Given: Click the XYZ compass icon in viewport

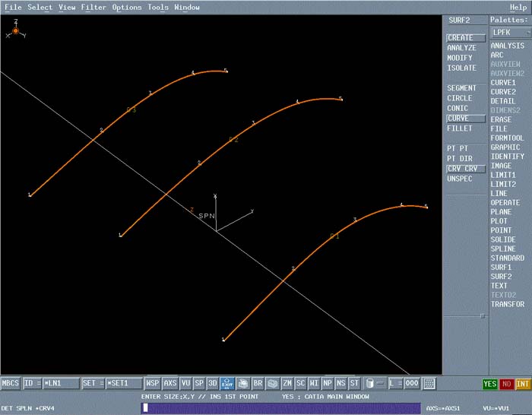Looking at the screenshot, I should pyautogui.click(x=16, y=30).
